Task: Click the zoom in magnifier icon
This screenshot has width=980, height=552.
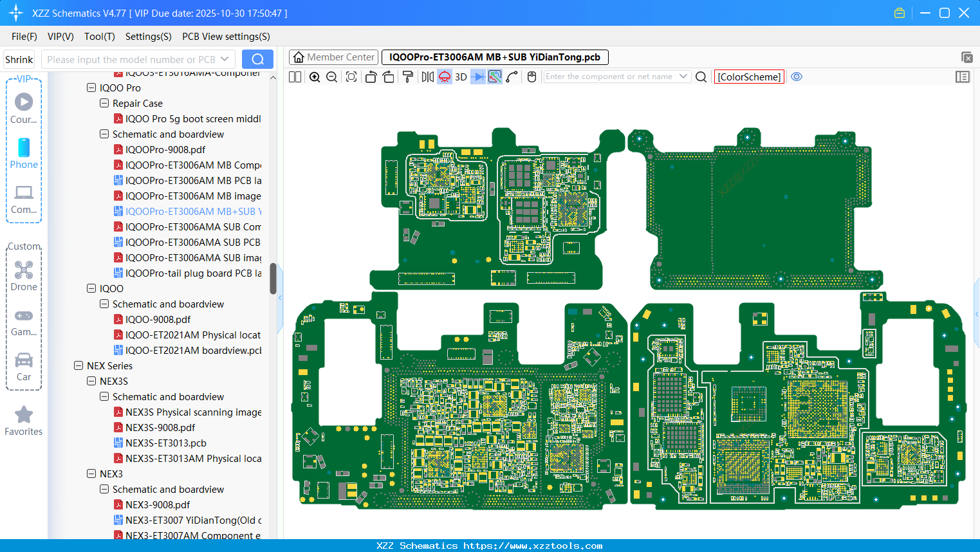Action: (315, 77)
